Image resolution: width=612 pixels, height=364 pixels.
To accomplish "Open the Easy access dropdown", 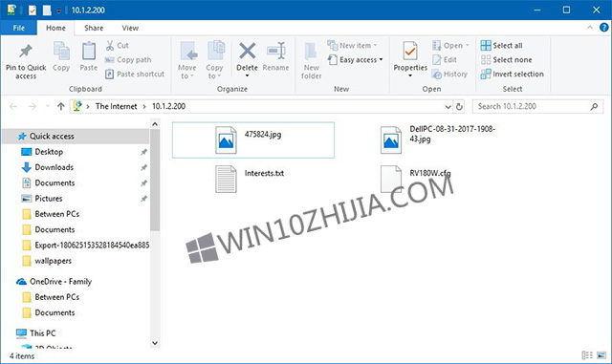I will pyautogui.click(x=356, y=59).
